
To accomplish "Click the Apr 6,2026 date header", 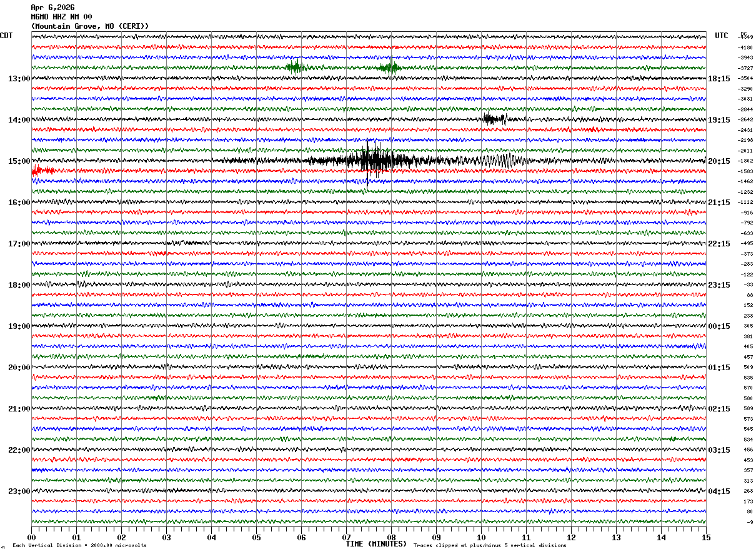I will coord(52,8).
